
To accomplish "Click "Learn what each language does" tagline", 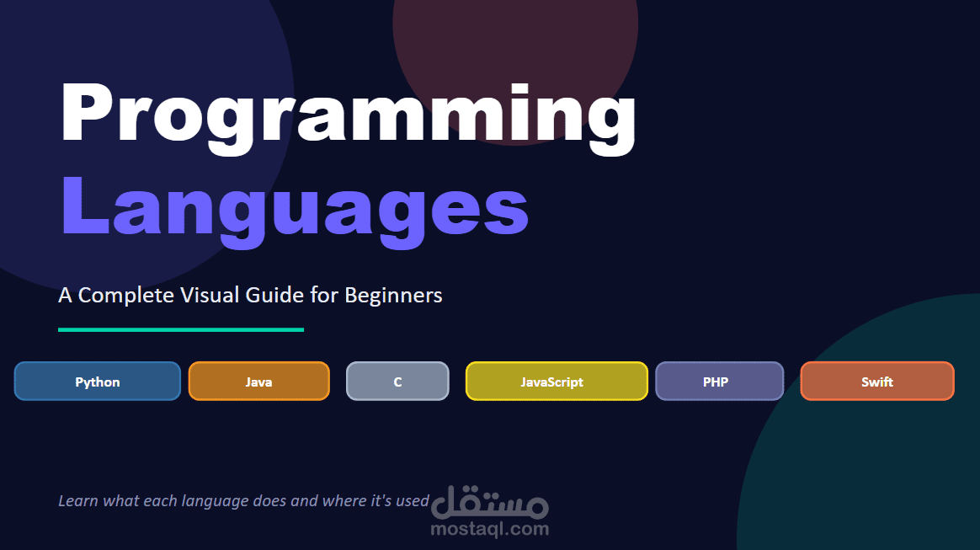I will coord(244,501).
